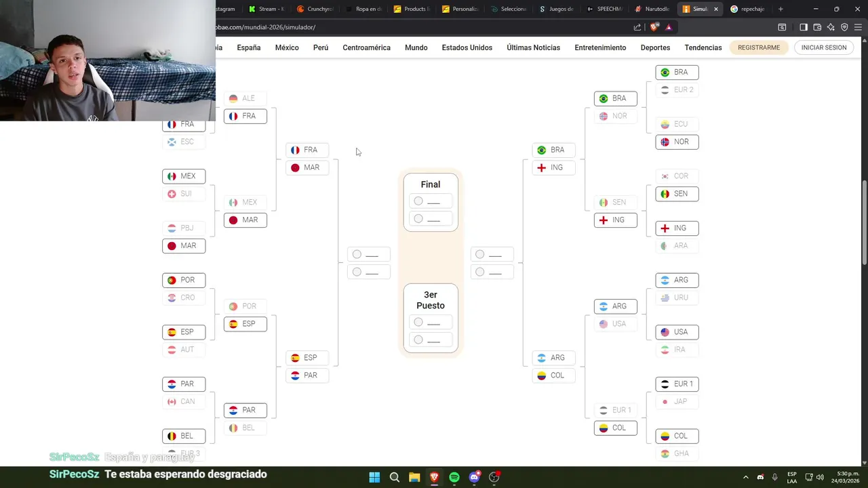Switch to the Brave browser on the taskbar
Screen dimensions: 868x488
tap(434, 477)
